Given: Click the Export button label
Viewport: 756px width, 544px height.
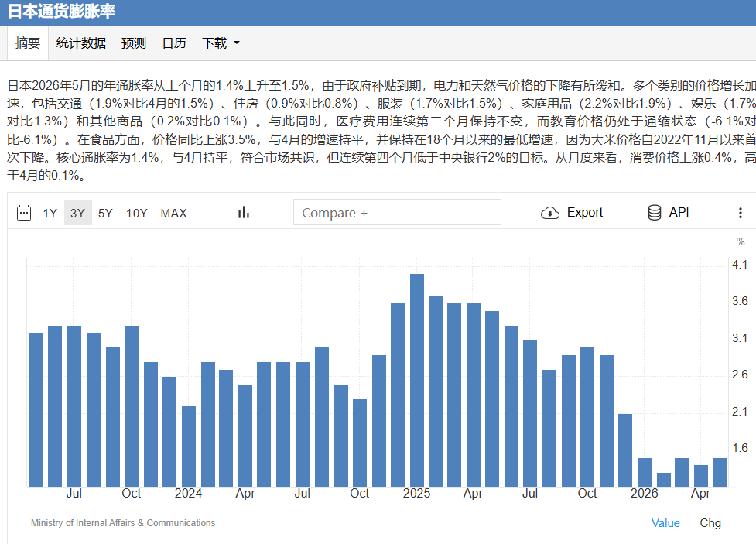Looking at the screenshot, I should pyautogui.click(x=584, y=213).
